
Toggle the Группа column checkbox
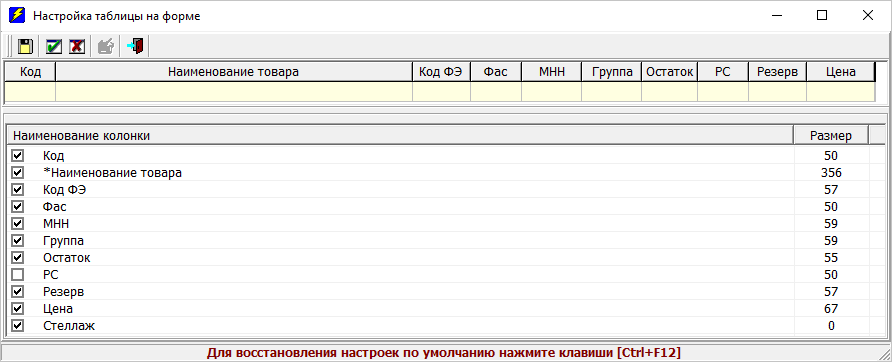point(18,241)
